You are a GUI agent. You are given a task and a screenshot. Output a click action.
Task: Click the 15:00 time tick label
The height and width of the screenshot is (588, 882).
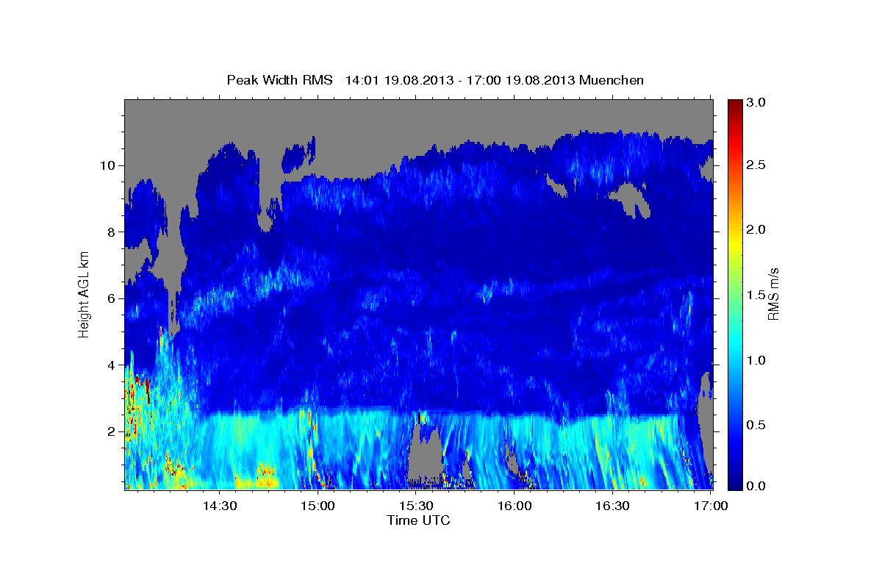(318, 506)
